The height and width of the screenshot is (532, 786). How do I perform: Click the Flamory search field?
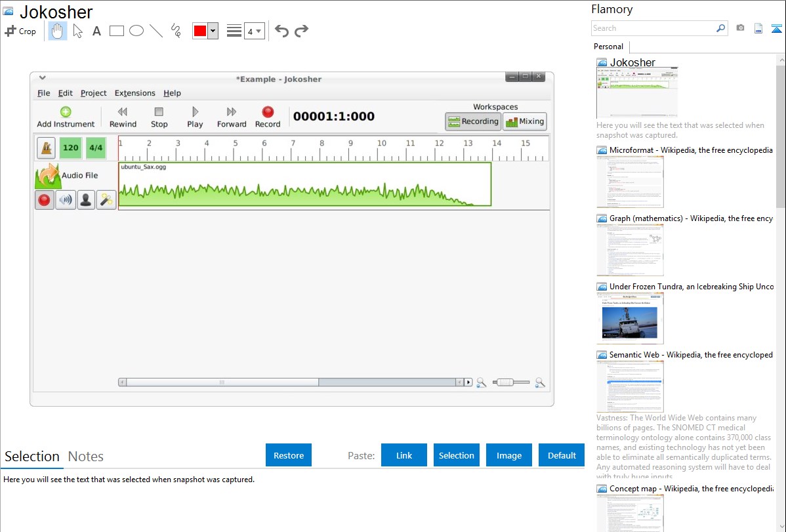click(653, 28)
